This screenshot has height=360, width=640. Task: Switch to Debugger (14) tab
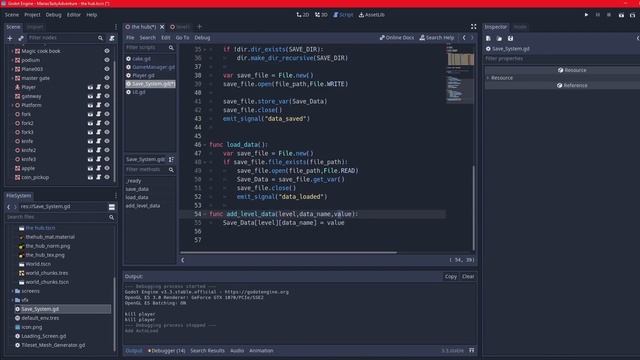point(167,351)
